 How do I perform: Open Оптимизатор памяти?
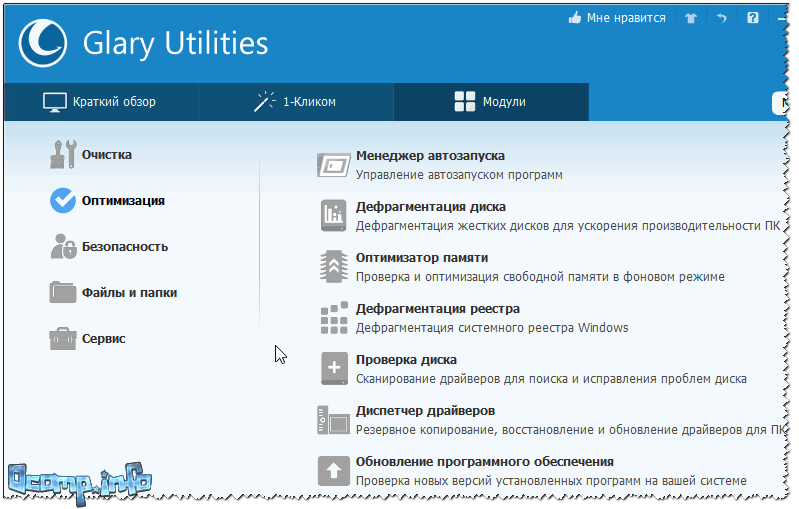pos(422,258)
